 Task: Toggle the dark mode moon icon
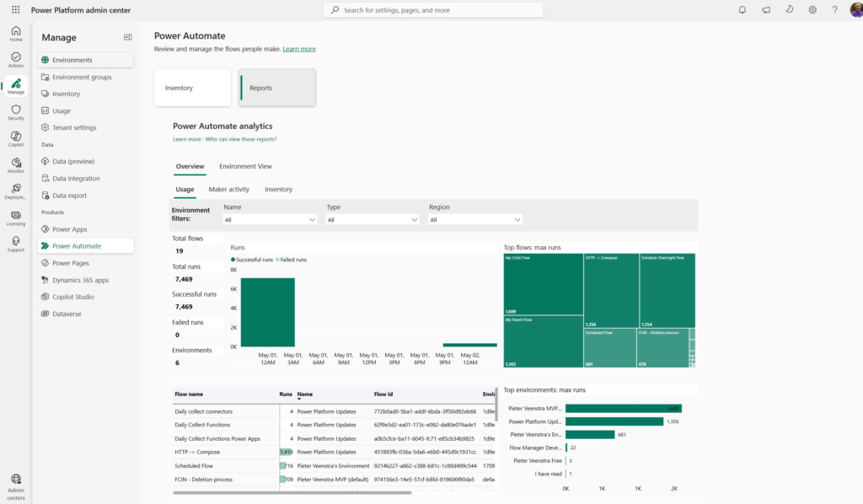pyautogui.click(x=789, y=10)
